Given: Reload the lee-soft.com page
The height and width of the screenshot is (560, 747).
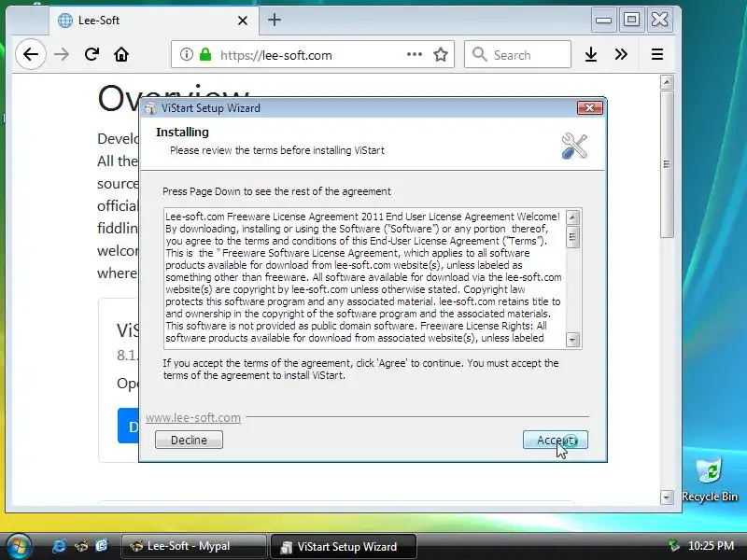Looking at the screenshot, I should pos(92,54).
